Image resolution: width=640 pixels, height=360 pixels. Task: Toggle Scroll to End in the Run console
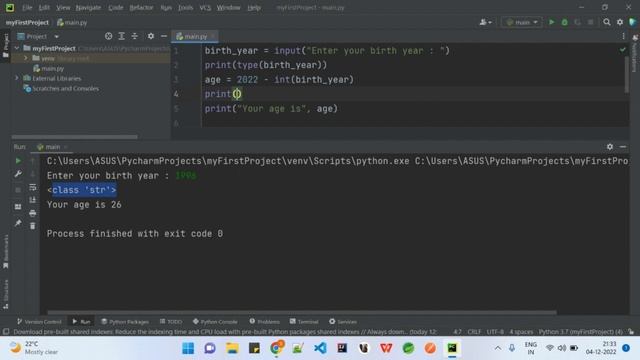tap(33, 200)
